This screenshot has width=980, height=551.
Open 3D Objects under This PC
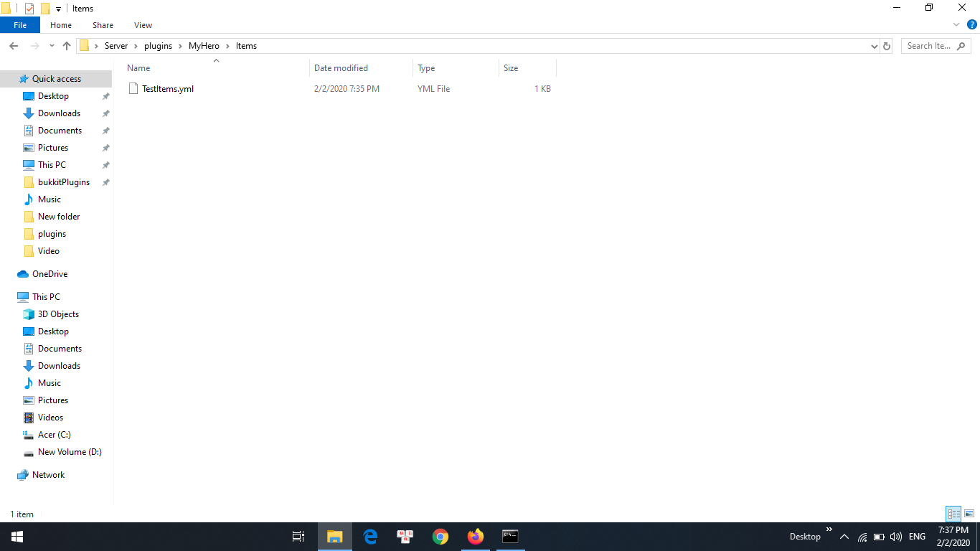58,314
